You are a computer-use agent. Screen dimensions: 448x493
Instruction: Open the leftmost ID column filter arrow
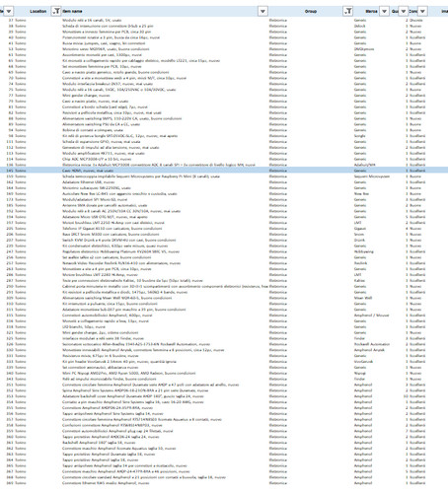pos(9,11)
